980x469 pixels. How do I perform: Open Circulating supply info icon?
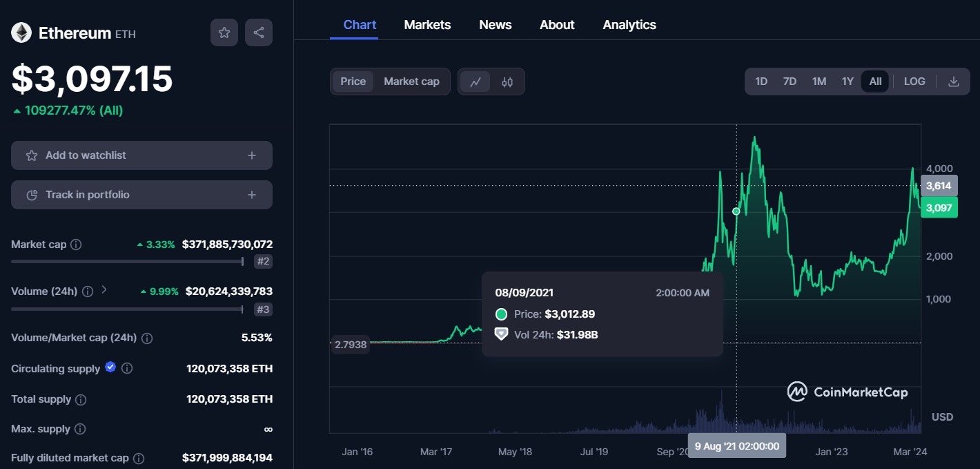[127, 369]
